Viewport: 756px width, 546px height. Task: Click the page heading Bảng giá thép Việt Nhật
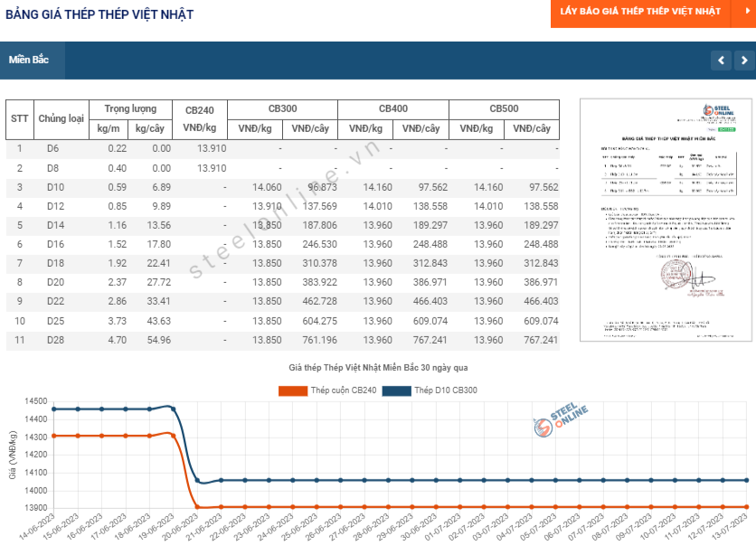pyautogui.click(x=99, y=14)
